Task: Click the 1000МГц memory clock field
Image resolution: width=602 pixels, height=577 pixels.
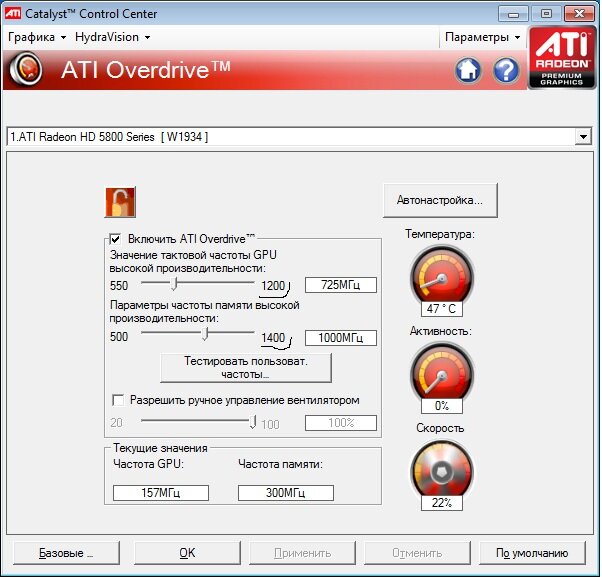Action: pyautogui.click(x=341, y=338)
